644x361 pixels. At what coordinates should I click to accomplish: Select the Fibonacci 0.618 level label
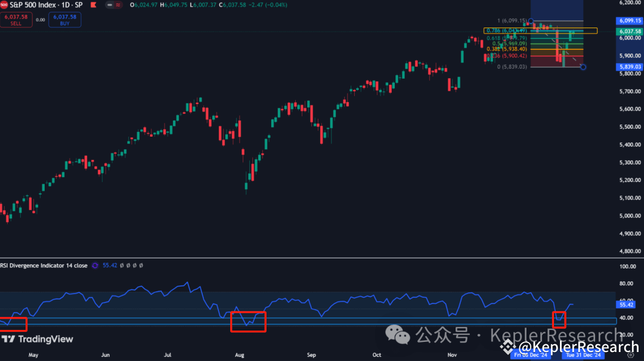pyautogui.click(x=506, y=38)
